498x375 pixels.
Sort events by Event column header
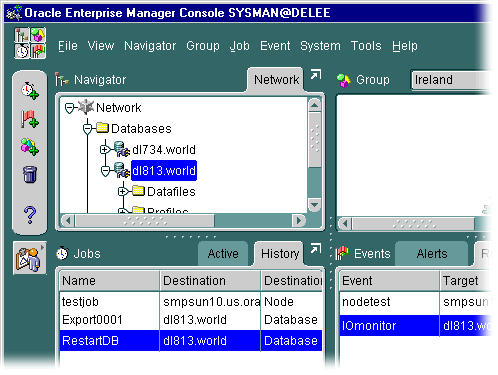[389, 281]
